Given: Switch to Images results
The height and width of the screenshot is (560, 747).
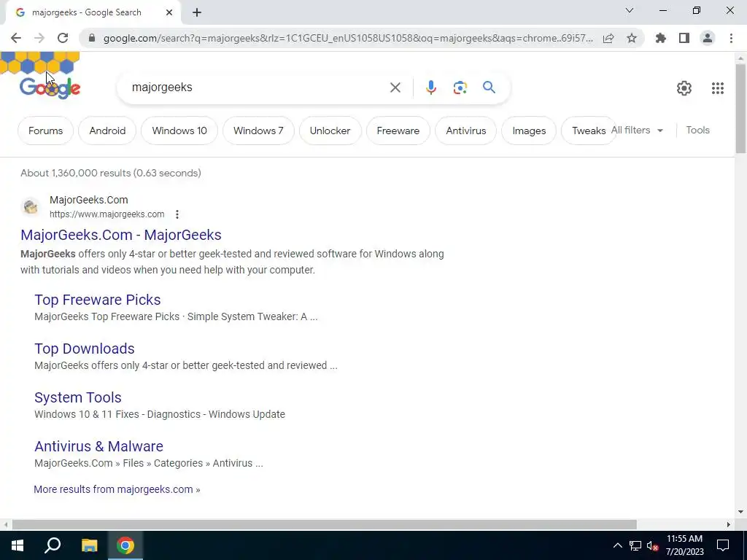Looking at the screenshot, I should click(529, 131).
